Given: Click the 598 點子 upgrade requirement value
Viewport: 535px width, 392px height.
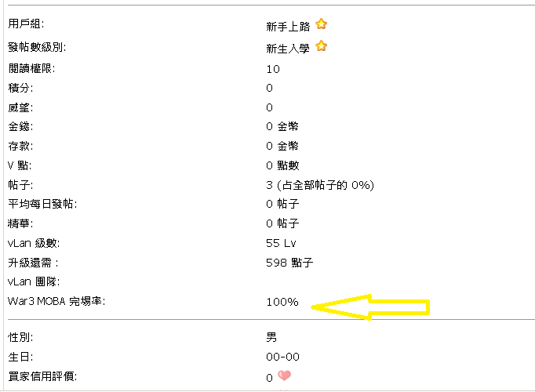Looking at the screenshot, I should [289, 263].
